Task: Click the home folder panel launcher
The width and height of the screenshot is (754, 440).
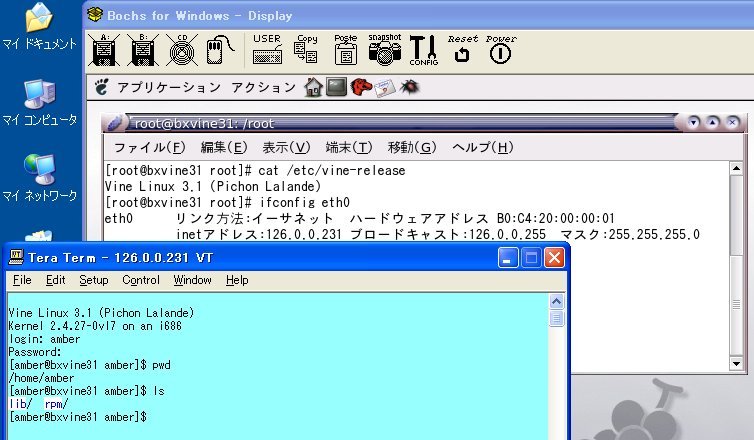Action: click(314, 88)
